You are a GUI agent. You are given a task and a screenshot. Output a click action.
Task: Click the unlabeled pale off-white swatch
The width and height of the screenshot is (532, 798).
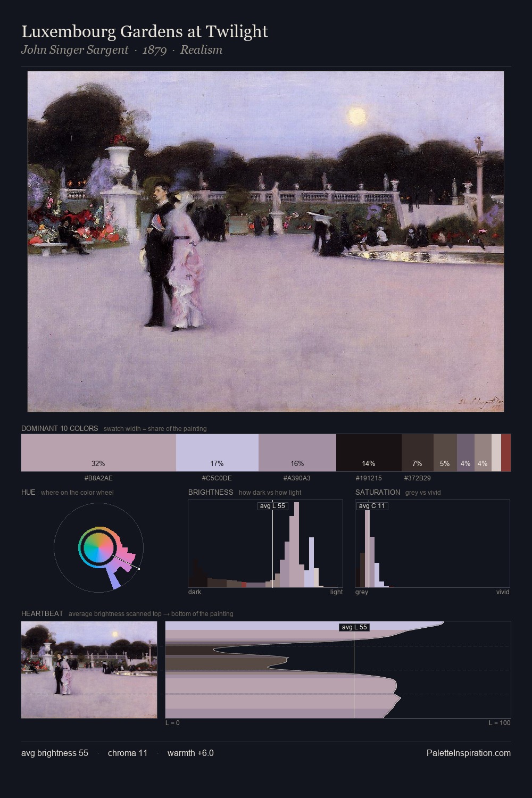pos(496,453)
